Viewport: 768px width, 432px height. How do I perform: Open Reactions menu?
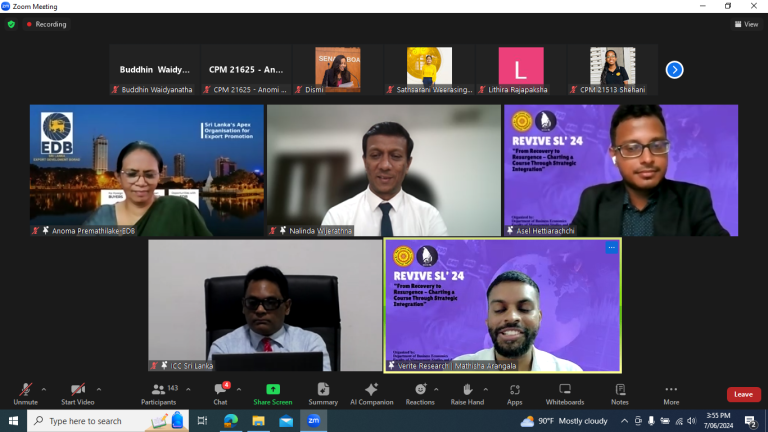pos(420,394)
